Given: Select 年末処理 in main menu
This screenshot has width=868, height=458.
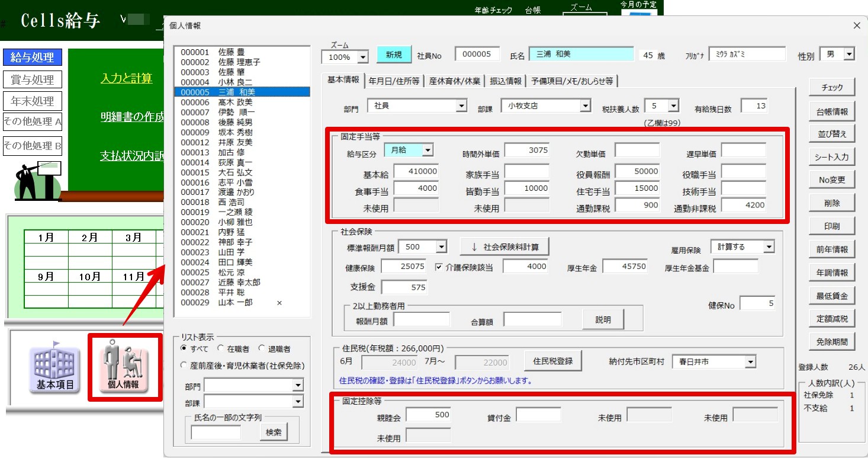Looking at the screenshot, I should pos(33,101).
